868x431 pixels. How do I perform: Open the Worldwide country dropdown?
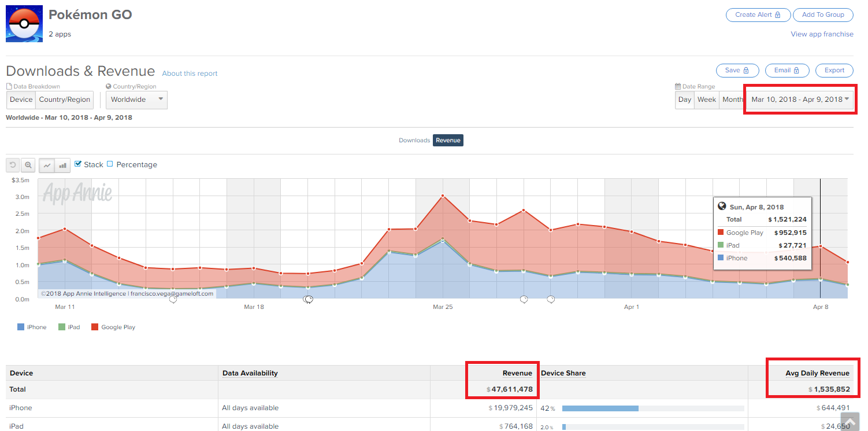click(136, 100)
